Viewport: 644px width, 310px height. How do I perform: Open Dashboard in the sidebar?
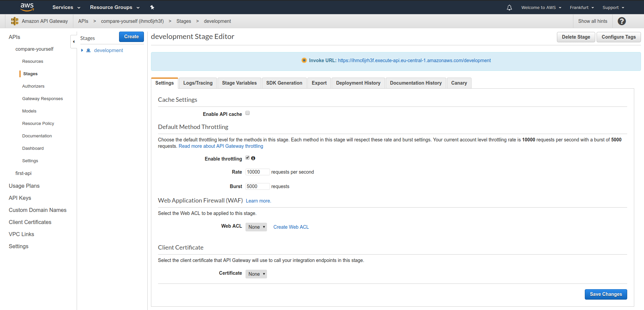[x=33, y=148]
